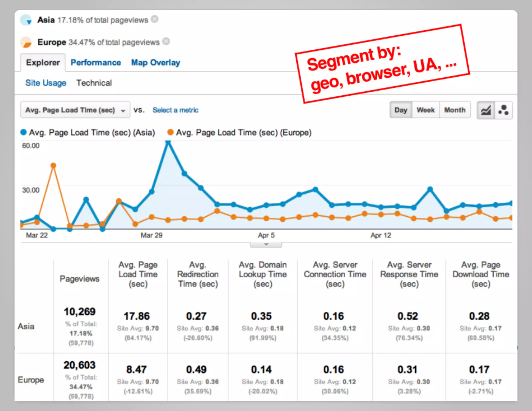This screenshot has width=532, height=411.
Task: Set graph interval to Day
Action: click(x=401, y=110)
